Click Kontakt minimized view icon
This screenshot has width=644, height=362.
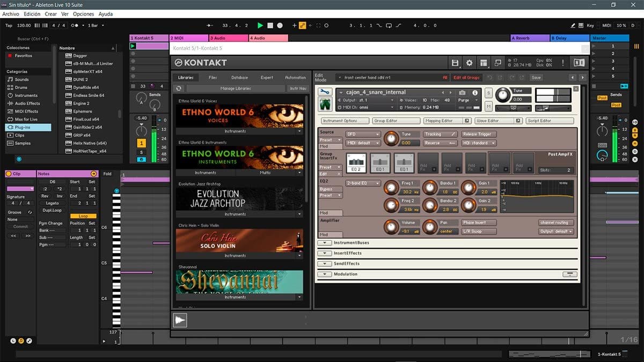[497, 63]
